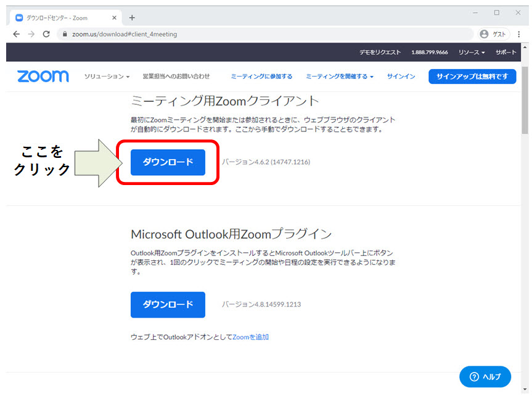Viewport: 532px width, 396px height.
Task: Expand the リソース dropdown
Action: (x=472, y=52)
